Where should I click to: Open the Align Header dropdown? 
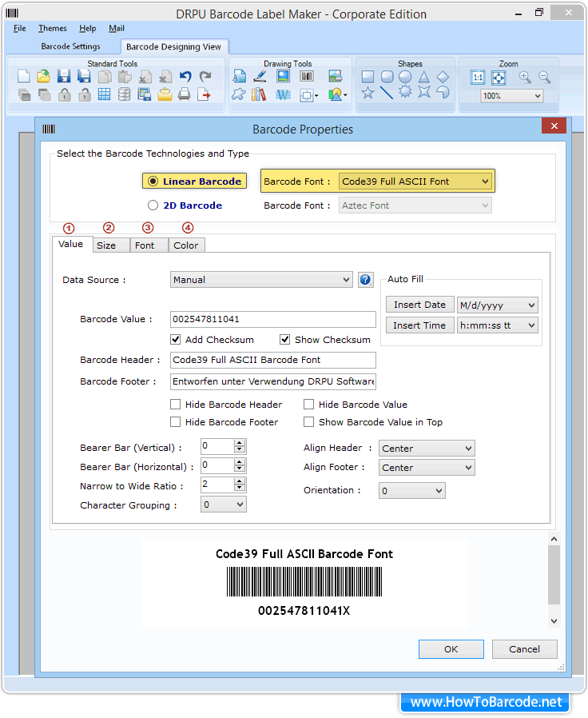(x=427, y=449)
